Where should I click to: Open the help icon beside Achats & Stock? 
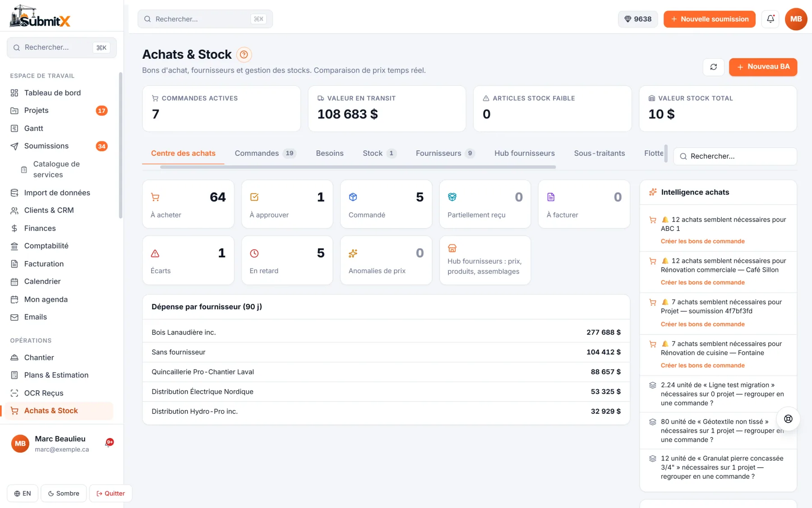tap(244, 55)
